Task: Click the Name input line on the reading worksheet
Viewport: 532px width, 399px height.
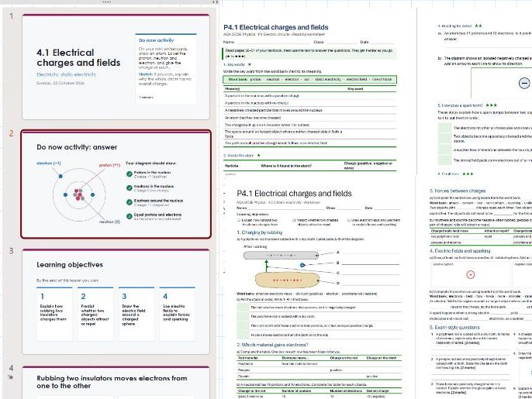Action: pyautogui.click(x=272, y=43)
